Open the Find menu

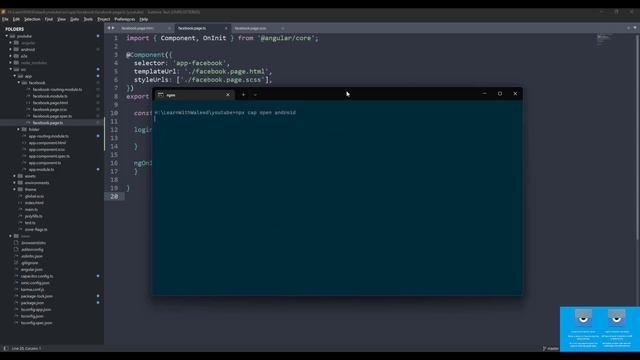point(49,19)
